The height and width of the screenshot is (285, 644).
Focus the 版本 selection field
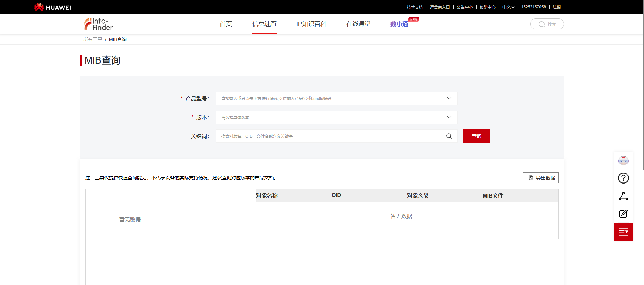click(337, 117)
